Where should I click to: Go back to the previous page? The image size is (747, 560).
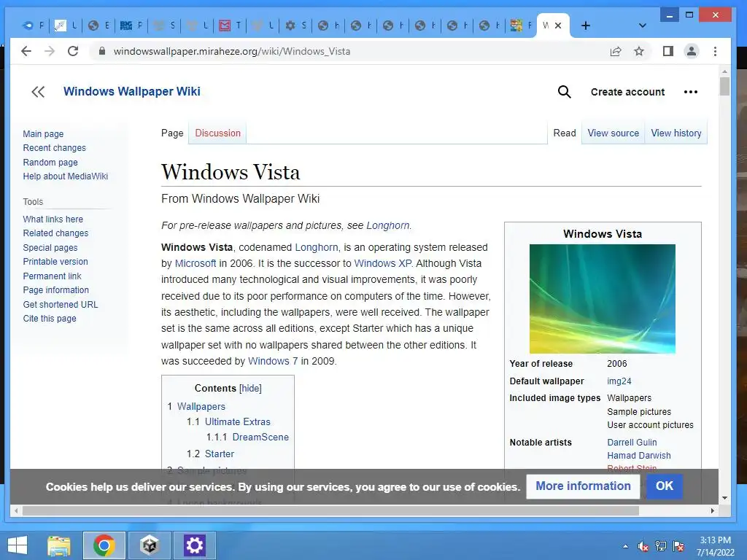point(26,51)
